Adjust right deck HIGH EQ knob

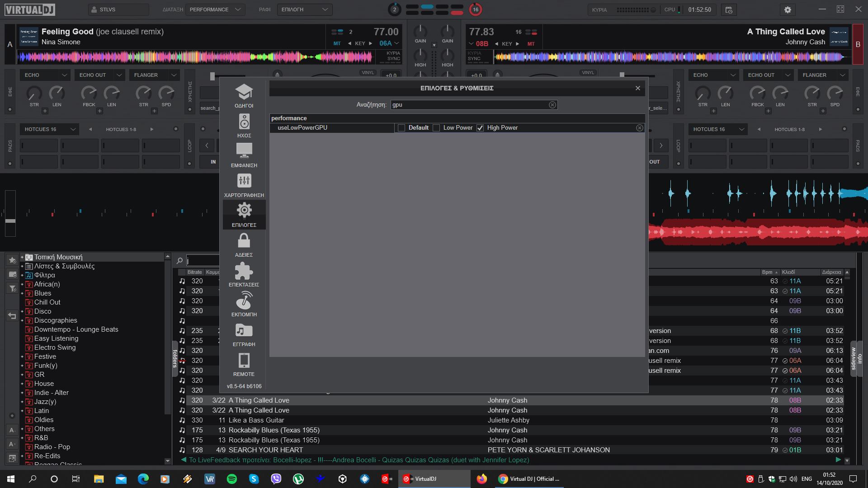click(447, 55)
